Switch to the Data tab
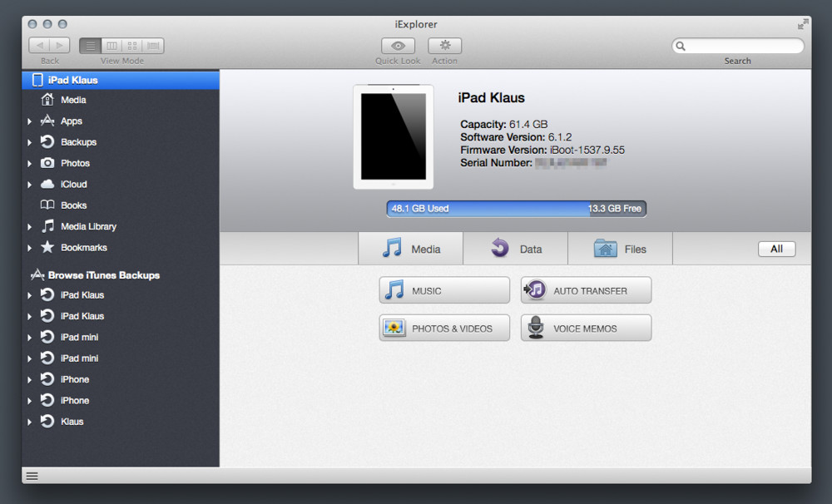 515,249
